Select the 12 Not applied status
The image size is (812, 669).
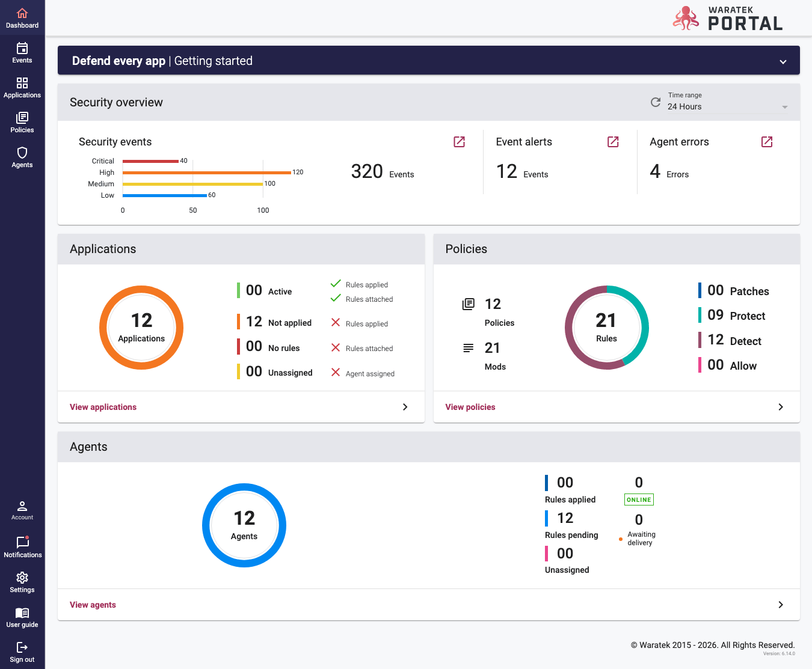pos(275,322)
